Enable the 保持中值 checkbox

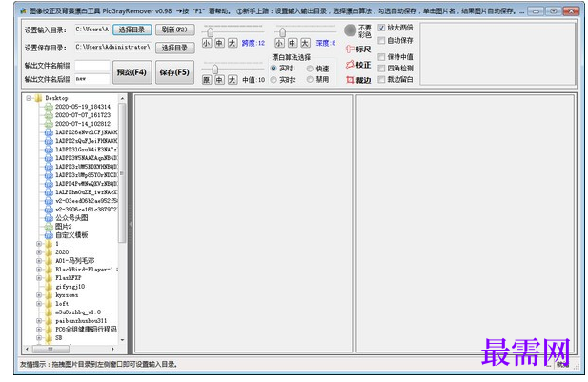click(x=381, y=57)
